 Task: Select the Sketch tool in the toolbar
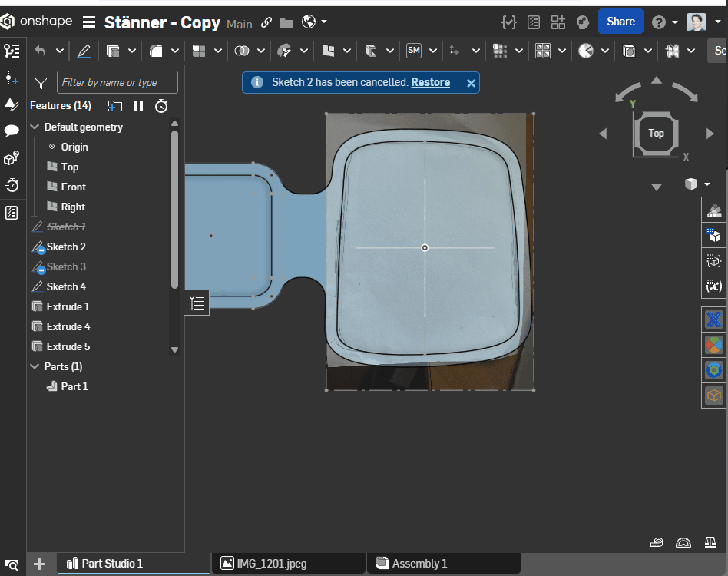(x=84, y=51)
